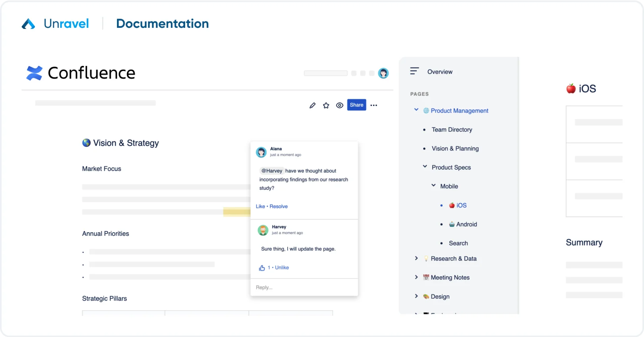The image size is (644, 337).
Task: Click the Android icon in page tree
Action: (452, 224)
